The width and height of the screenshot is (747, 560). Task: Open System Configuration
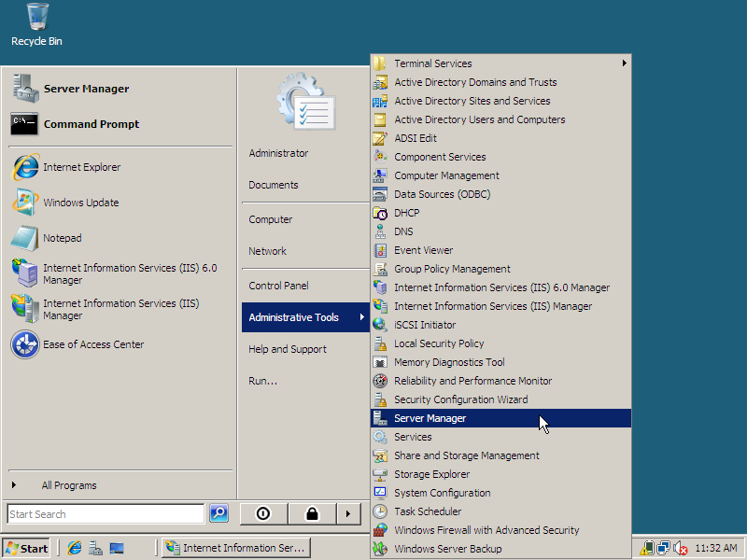(x=500, y=493)
